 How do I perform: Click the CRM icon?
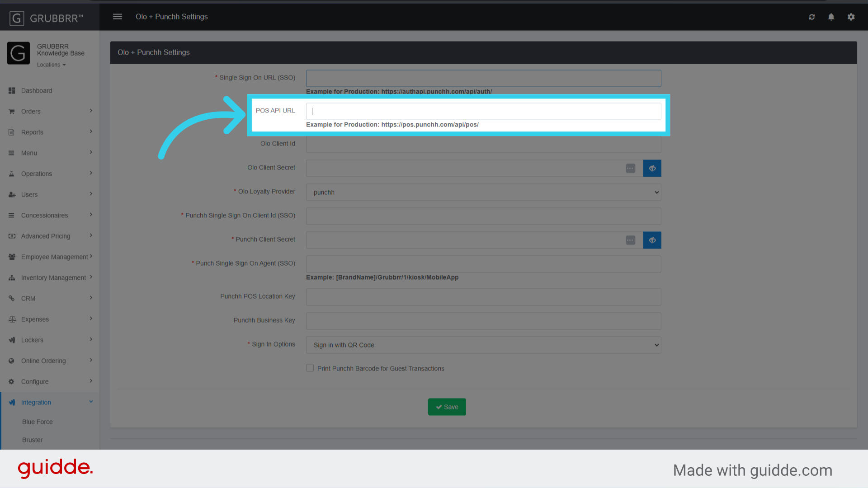click(12, 299)
